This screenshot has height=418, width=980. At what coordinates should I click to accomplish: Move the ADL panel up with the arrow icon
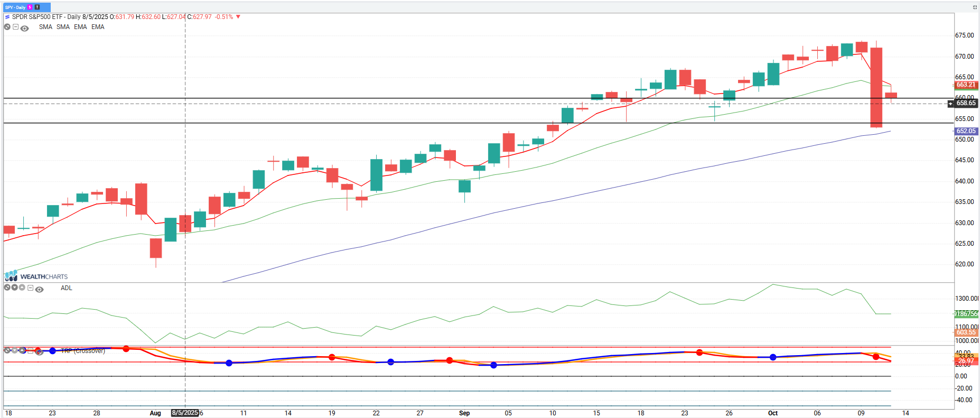coord(22,287)
